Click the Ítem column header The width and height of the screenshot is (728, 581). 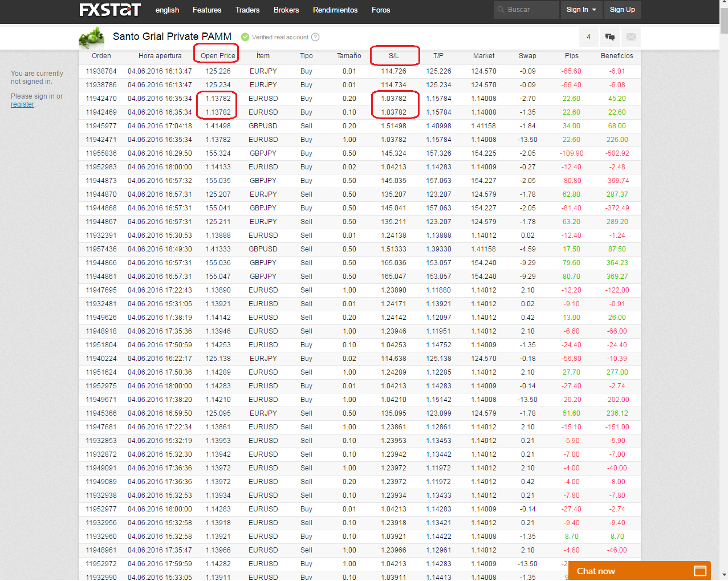pyautogui.click(x=263, y=56)
